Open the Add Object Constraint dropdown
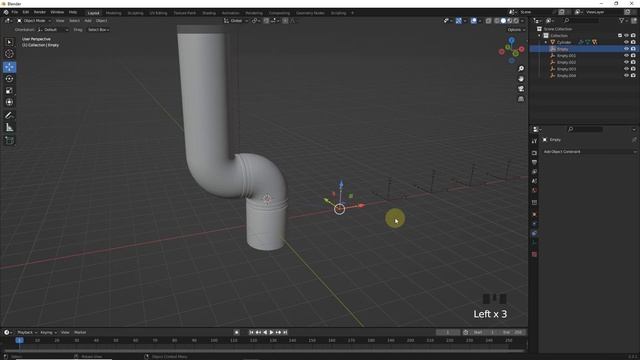Image resolution: width=640 pixels, height=360 pixels. (x=589, y=152)
